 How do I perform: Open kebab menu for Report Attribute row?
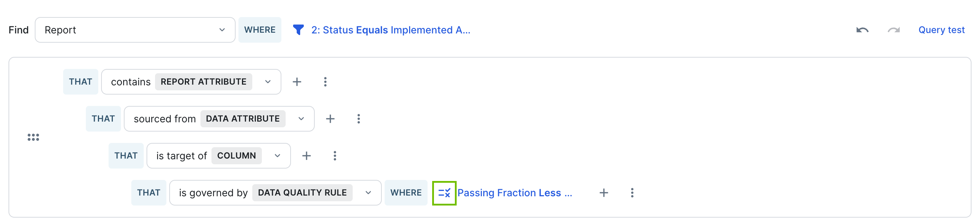tap(325, 82)
